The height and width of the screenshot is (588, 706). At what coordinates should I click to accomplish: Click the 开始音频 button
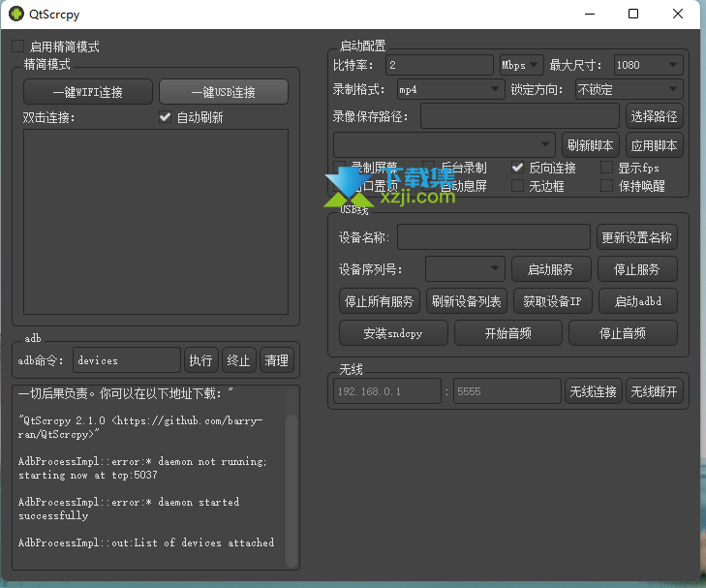tap(508, 332)
